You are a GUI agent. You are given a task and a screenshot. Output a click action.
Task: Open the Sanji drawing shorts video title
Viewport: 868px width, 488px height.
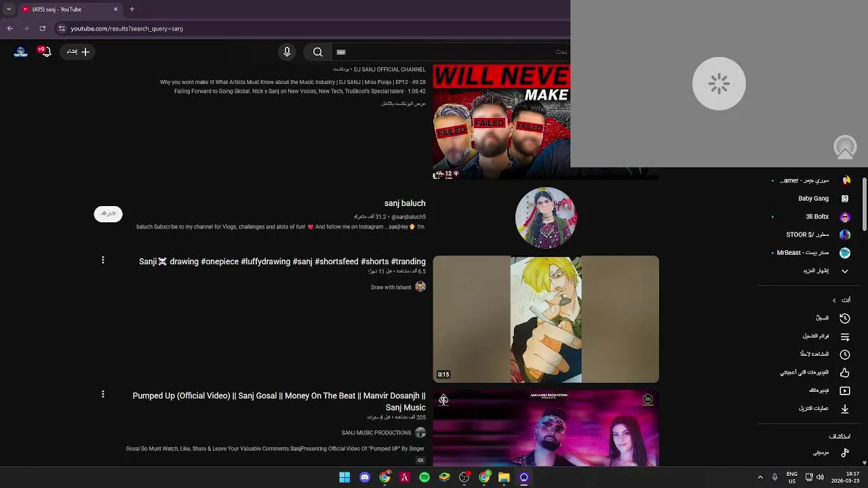(x=282, y=262)
